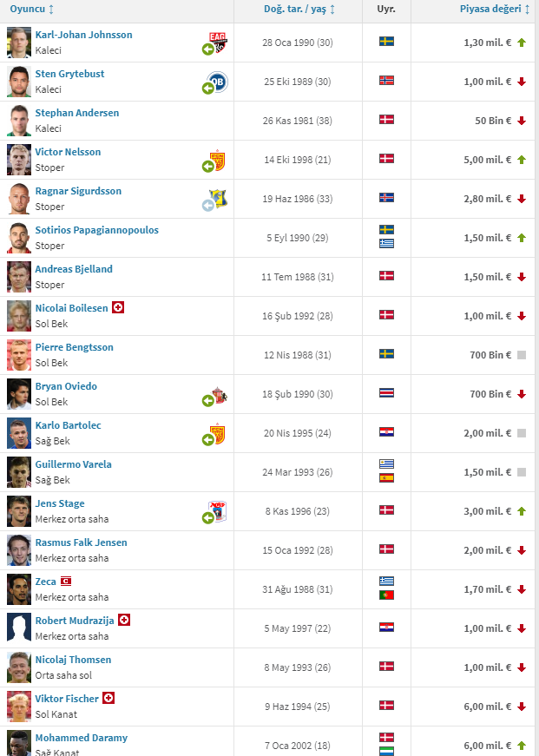
Task: Click the Iceland flag in Ragnar Sigurdsson's row
Action: (x=386, y=198)
